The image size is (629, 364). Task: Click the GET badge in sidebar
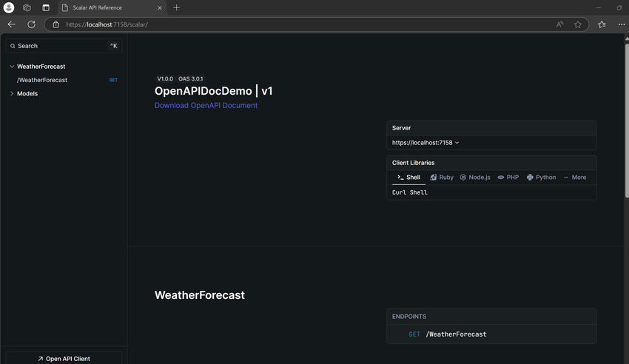(x=113, y=80)
